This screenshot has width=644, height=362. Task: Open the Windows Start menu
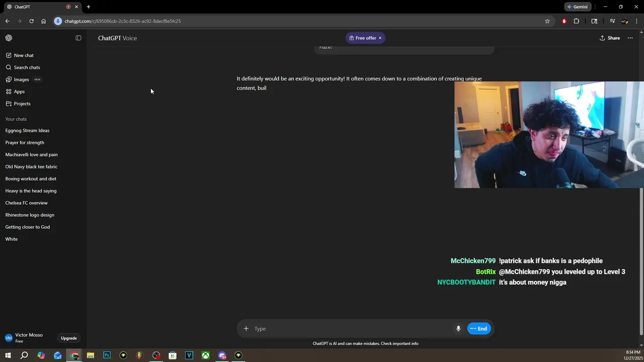coord(8,355)
